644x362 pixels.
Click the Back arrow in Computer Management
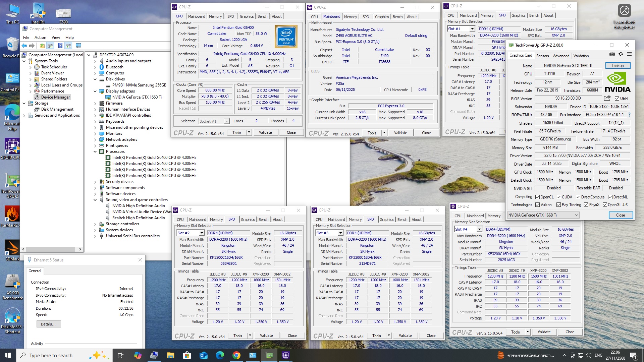24,46
